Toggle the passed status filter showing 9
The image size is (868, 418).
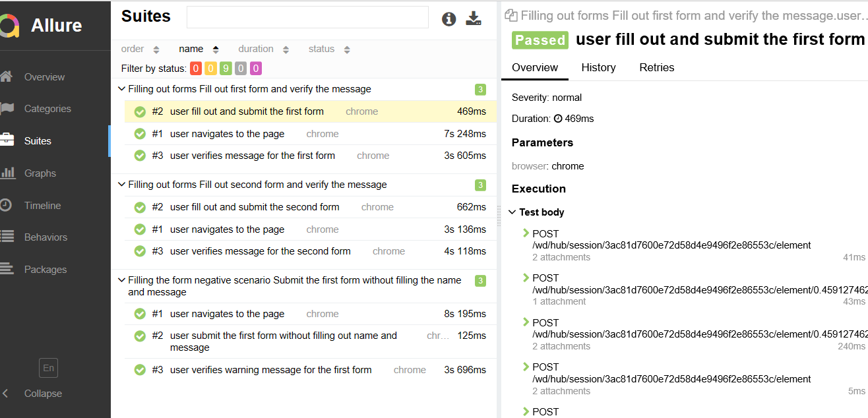pyautogui.click(x=224, y=68)
